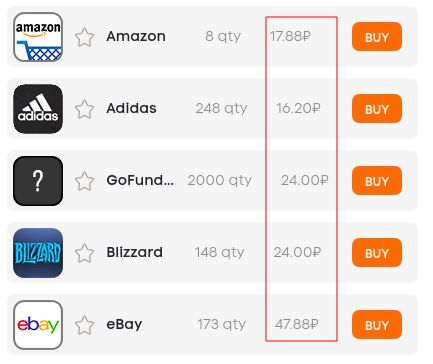Add eBay to favorites via star
Viewport: 433px width, 364px height.
point(84,325)
